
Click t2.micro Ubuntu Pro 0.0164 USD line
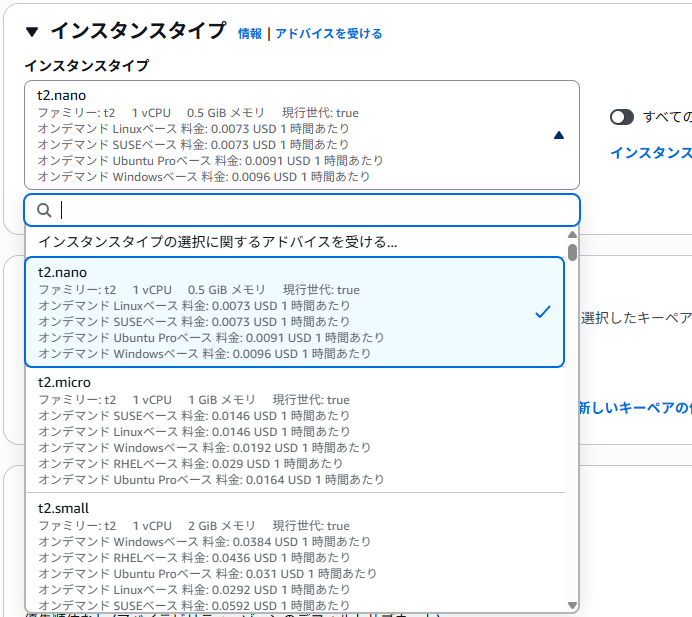tap(211, 480)
